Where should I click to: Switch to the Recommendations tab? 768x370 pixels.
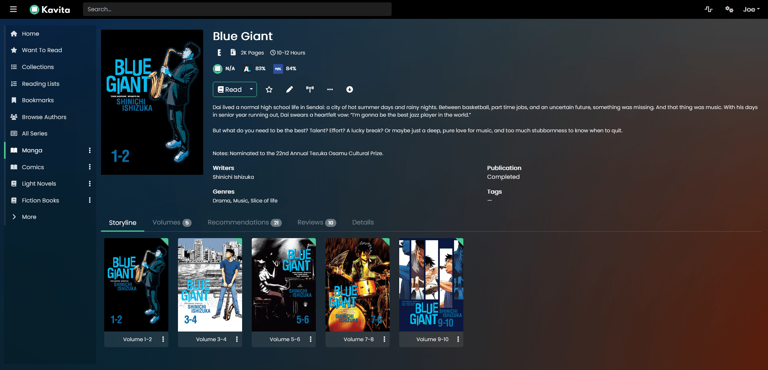click(x=244, y=222)
